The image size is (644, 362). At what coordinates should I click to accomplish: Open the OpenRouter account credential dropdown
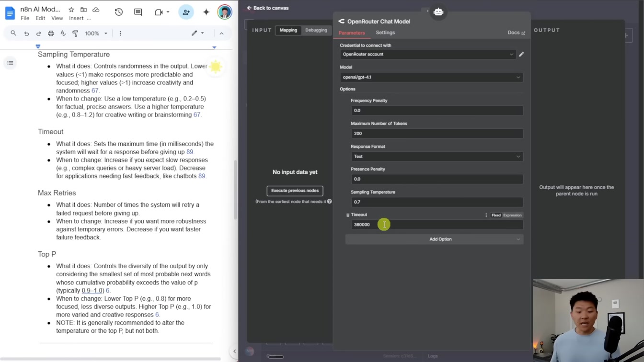[428, 54]
